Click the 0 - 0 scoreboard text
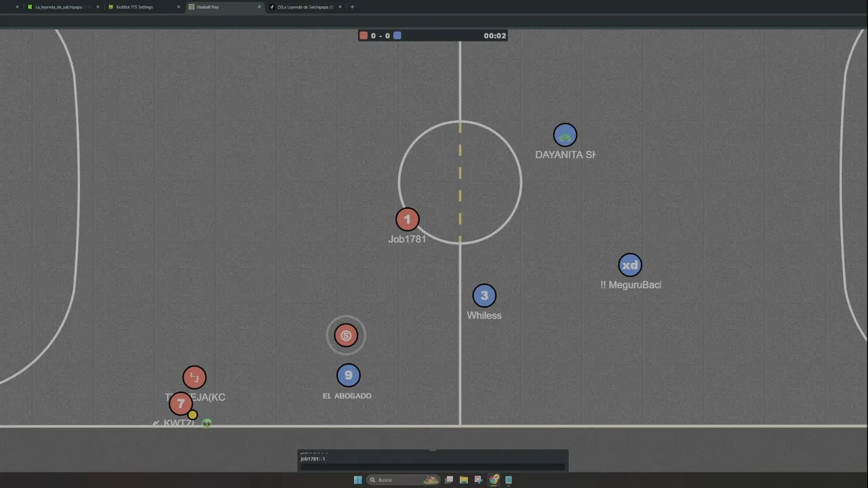This screenshot has height=488, width=868. coord(380,36)
